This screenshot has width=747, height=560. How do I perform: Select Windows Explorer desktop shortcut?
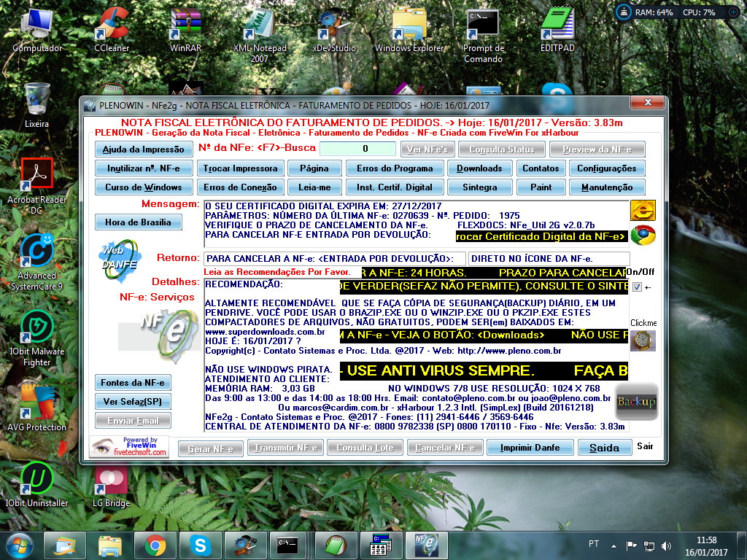point(409,29)
